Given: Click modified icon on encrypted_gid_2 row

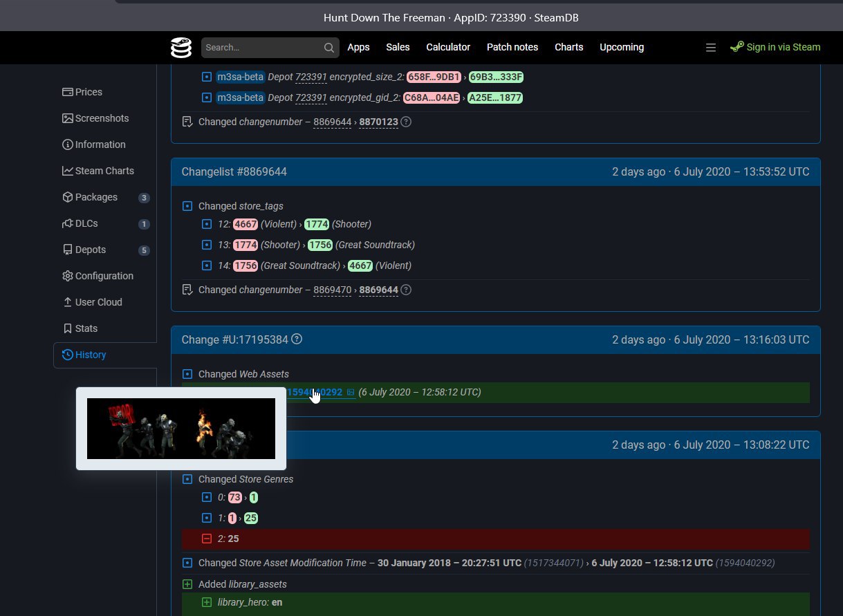Looking at the screenshot, I should click(x=207, y=97).
